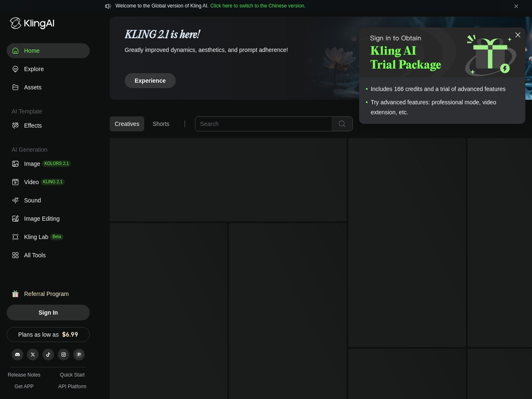
Task: Click the Image Editing icon
Action: point(15,219)
